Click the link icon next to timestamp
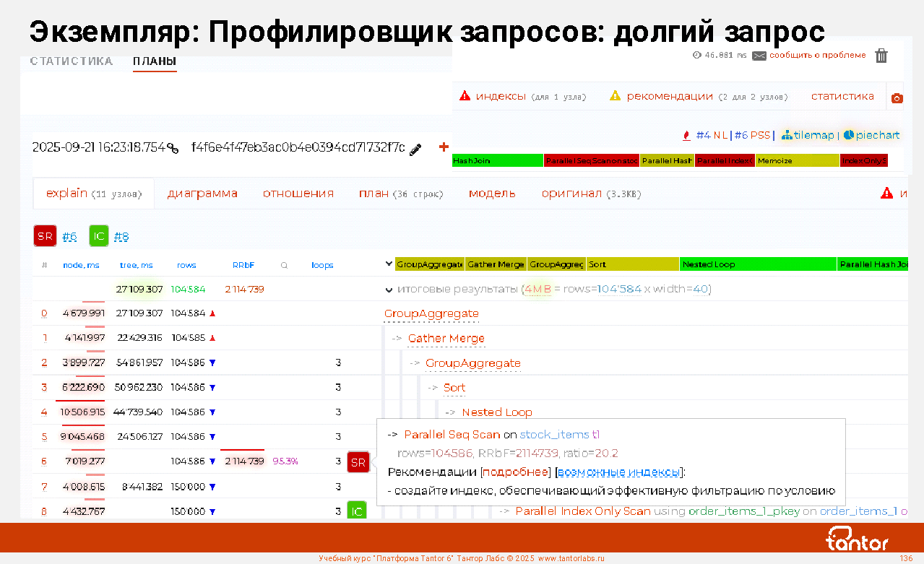Screen dimensions: 924x564 coord(173,149)
